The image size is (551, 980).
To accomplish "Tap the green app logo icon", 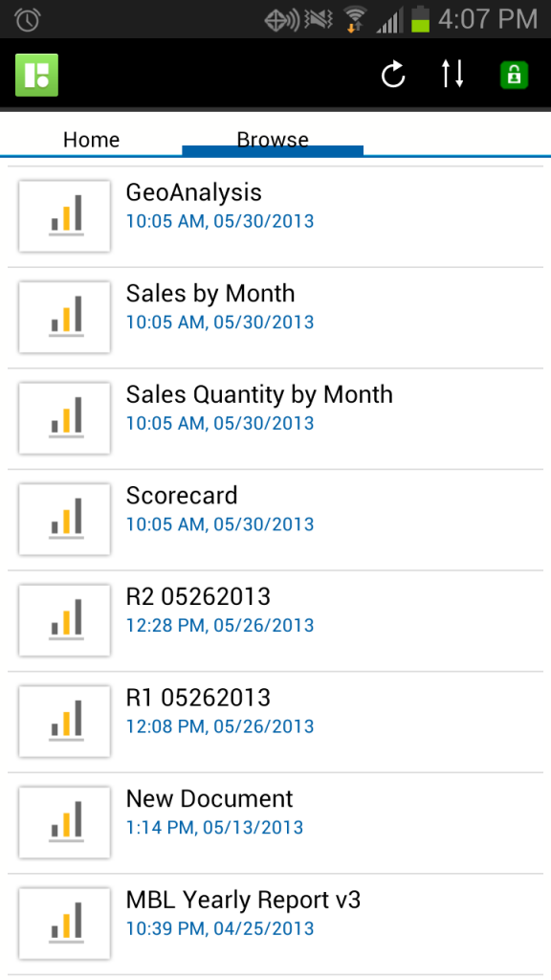I will point(37,75).
